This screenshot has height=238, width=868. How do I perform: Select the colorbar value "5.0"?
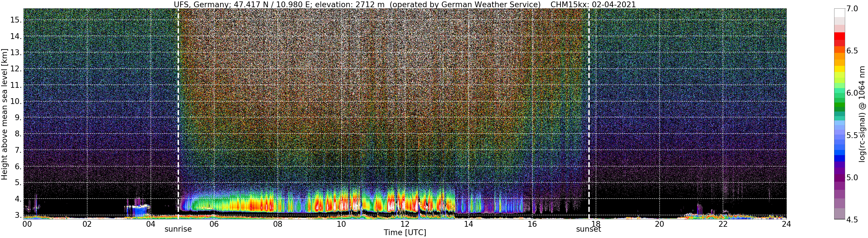point(852,177)
